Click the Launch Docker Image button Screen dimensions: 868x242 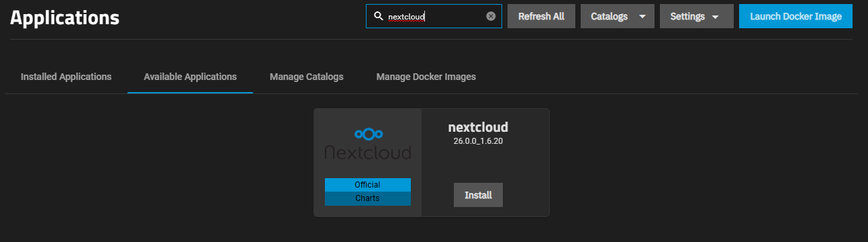pos(795,16)
